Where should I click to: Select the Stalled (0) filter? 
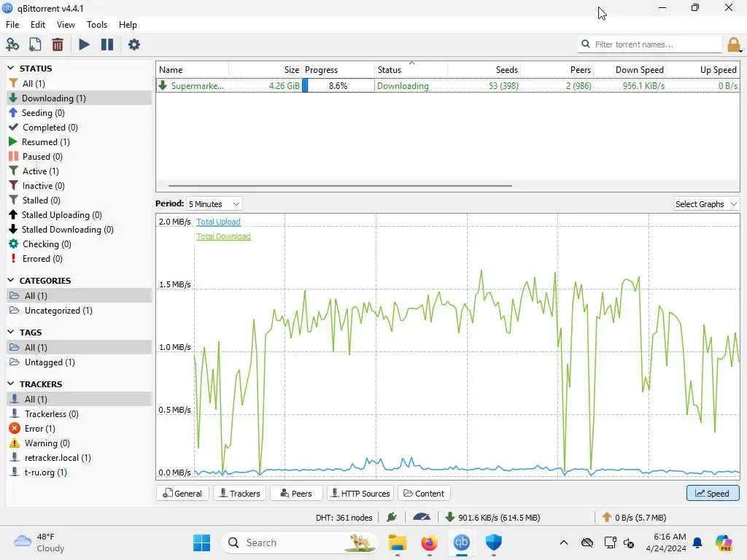[x=79, y=201]
